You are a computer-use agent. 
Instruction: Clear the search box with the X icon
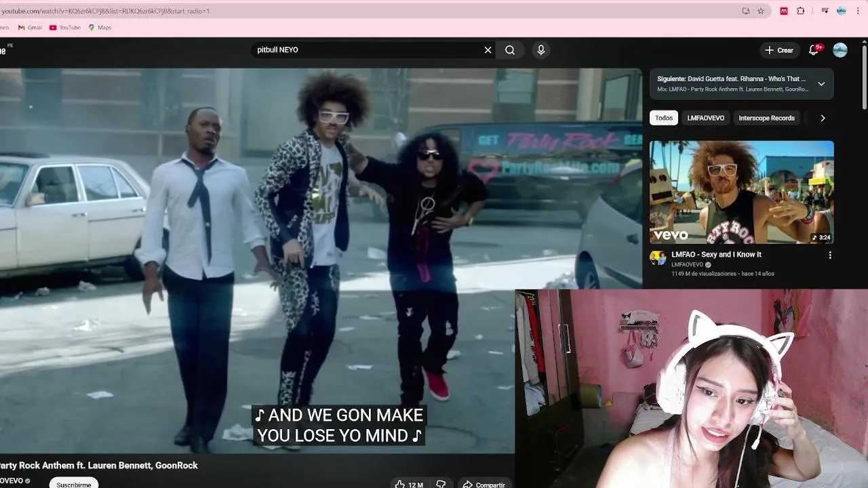488,49
